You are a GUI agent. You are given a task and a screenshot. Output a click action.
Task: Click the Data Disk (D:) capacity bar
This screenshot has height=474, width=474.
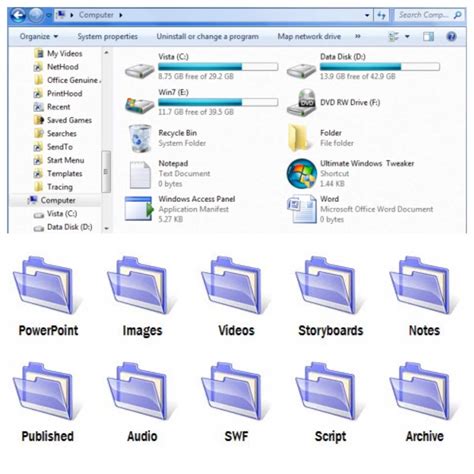coord(380,67)
